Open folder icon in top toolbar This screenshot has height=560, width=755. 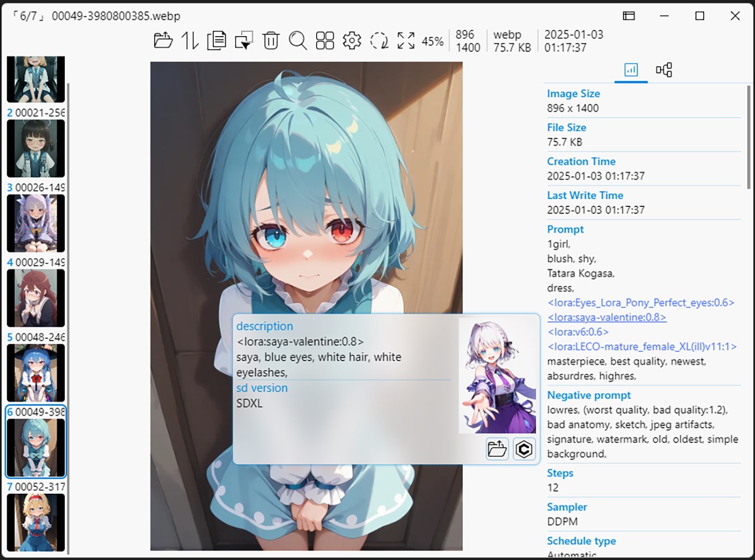[x=163, y=40]
